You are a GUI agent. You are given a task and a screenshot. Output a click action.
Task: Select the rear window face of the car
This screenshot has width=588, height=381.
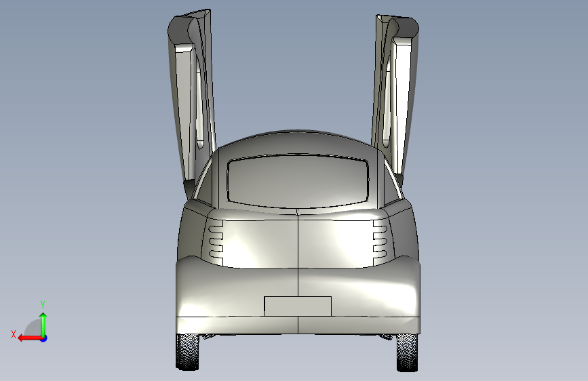(298, 181)
